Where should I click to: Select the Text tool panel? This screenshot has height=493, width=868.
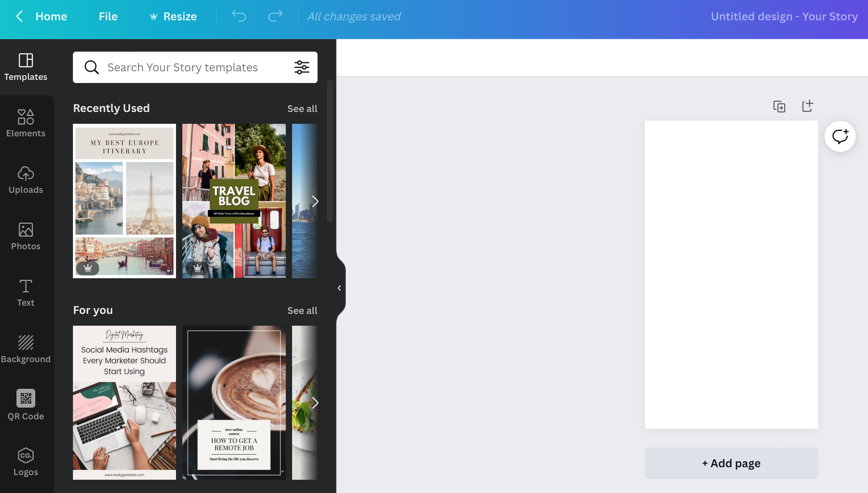point(26,293)
